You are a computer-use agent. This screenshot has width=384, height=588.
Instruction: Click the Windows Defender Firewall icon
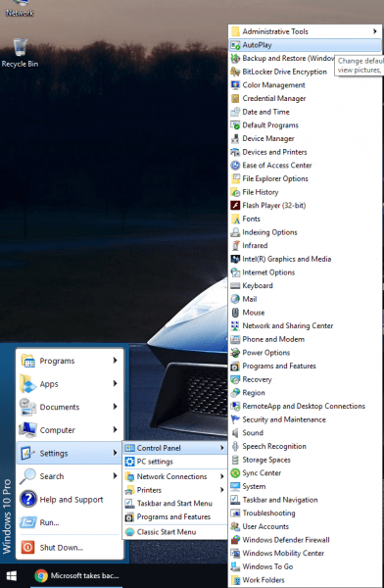tap(235, 540)
